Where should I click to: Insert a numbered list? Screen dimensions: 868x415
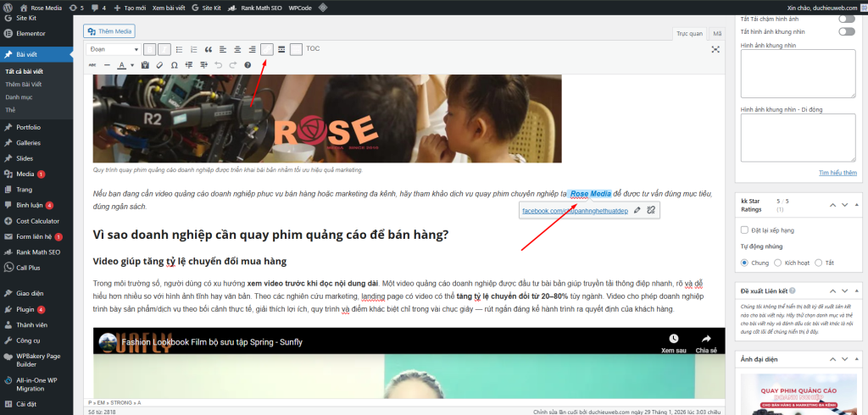click(194, 49)
